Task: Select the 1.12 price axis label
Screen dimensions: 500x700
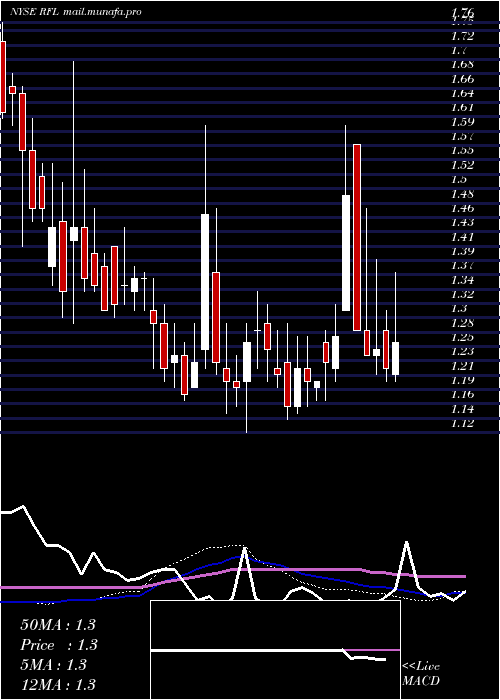Action: pyautogui.click(x=462, y=423)
